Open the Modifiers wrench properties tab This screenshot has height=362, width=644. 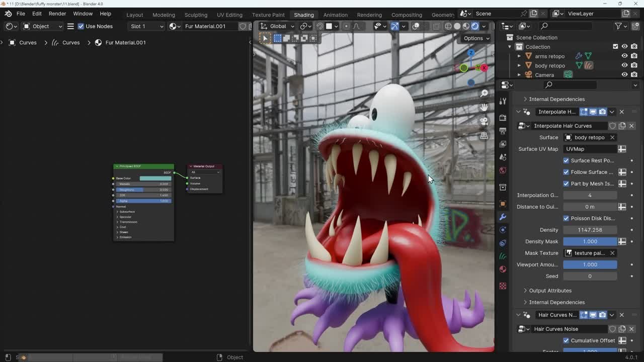tap(503, 217)
